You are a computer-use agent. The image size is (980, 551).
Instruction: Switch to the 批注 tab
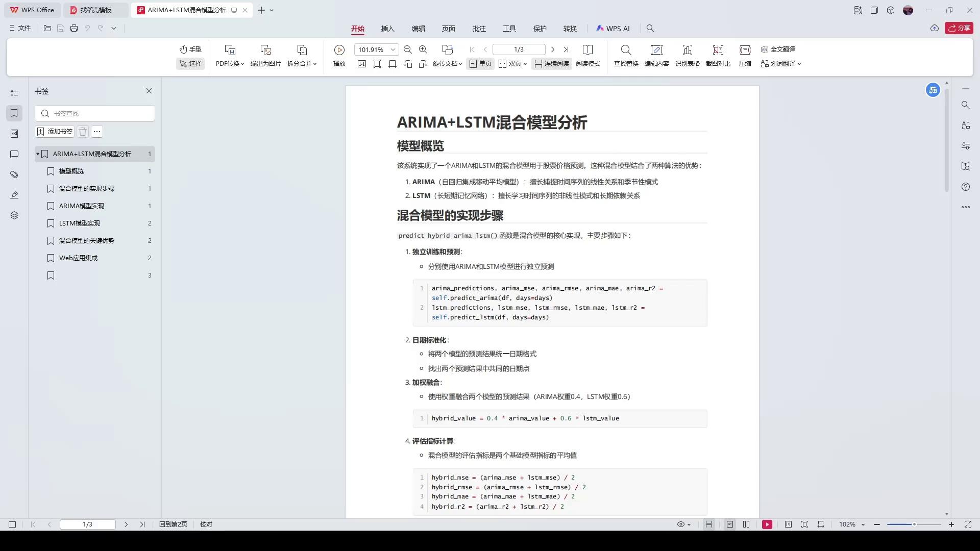[x=479, y=29]
